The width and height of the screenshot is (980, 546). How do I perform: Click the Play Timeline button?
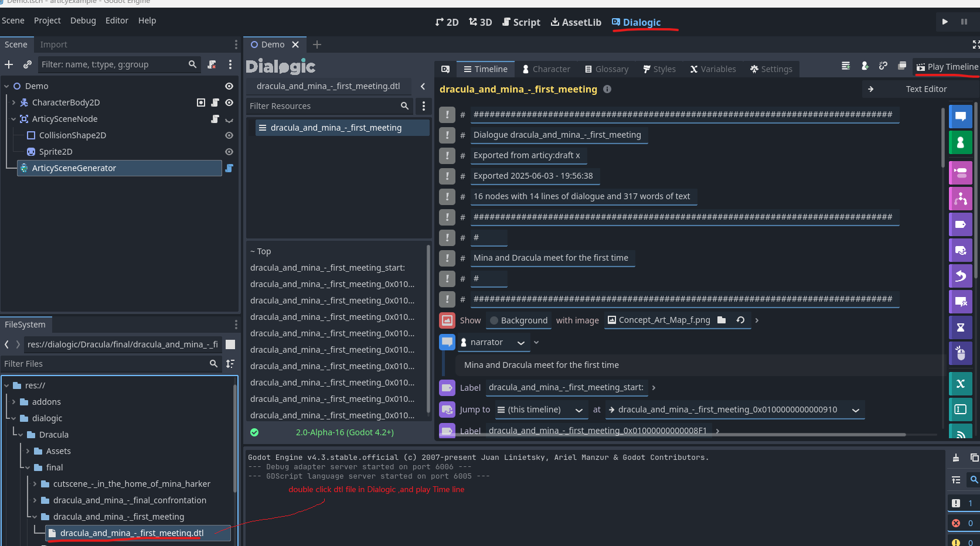tap(947, 67)
